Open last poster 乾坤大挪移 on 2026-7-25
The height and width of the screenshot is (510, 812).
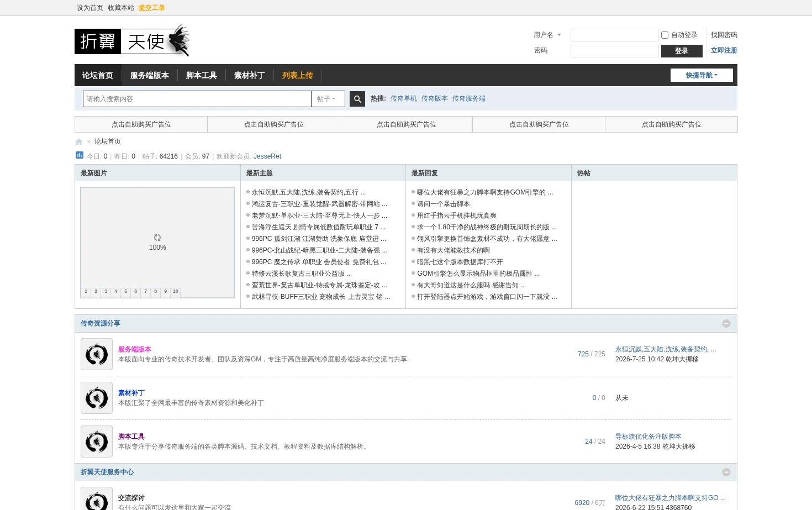click(682, 359)
